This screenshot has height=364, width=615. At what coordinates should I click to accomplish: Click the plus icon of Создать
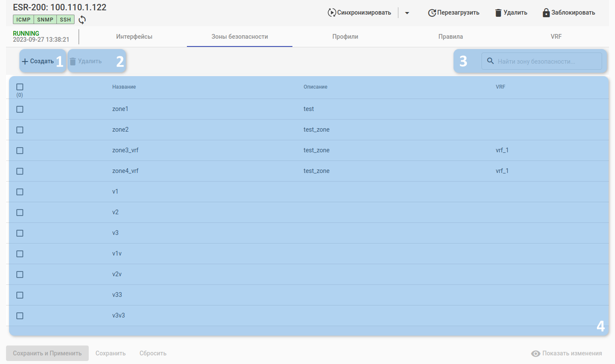(25, 62)
